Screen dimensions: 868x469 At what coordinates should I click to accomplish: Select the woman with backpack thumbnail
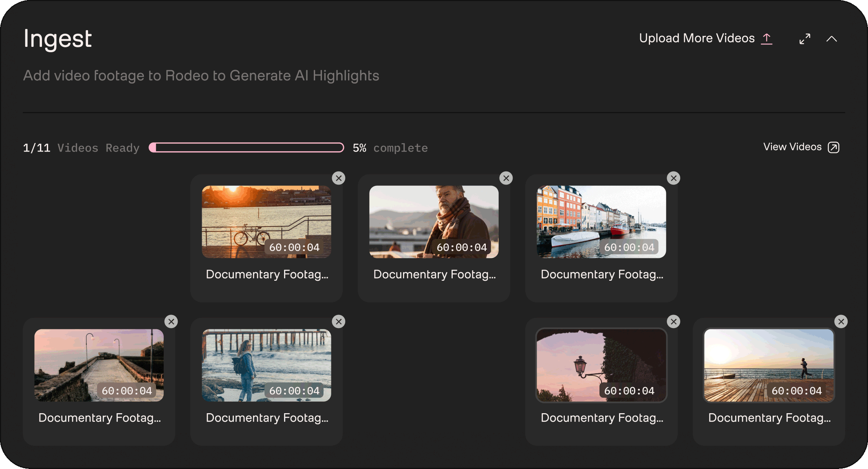point(267,365)
